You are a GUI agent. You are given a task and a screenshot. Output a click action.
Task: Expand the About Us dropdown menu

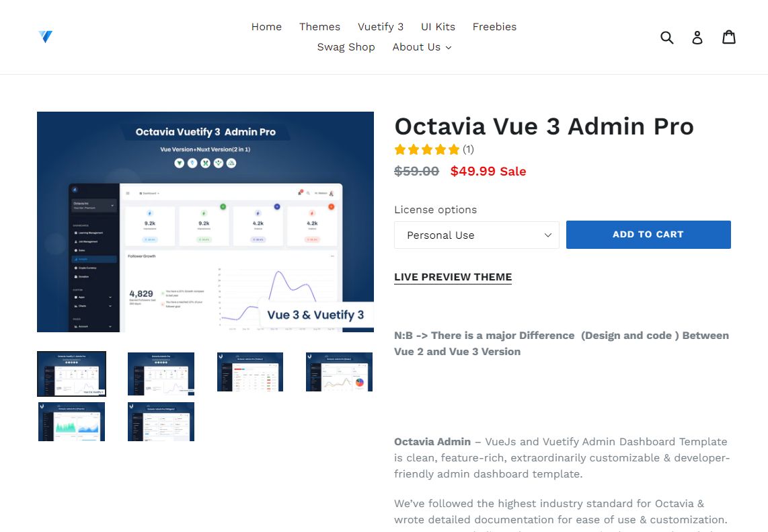pos(422,48)
